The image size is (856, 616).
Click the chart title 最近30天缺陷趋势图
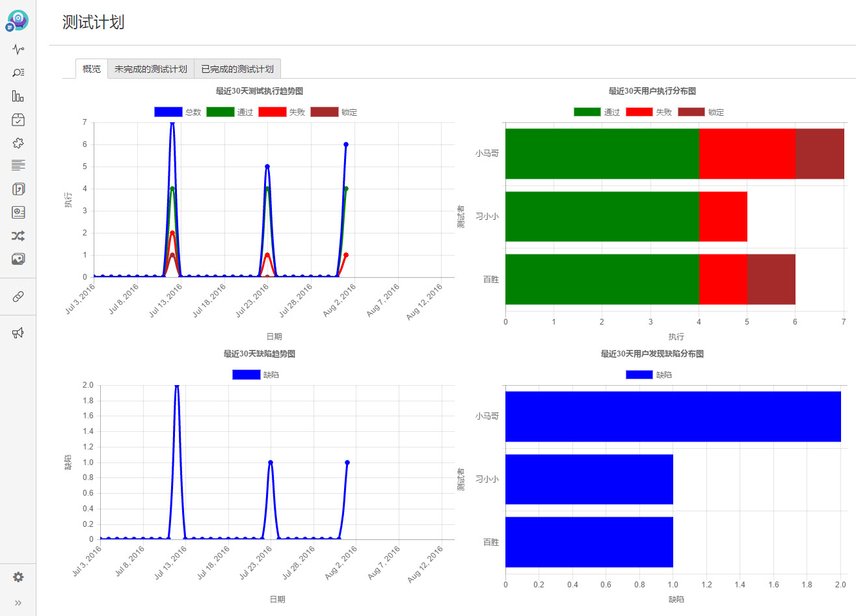pyautogui.click(x=260, y=354)
